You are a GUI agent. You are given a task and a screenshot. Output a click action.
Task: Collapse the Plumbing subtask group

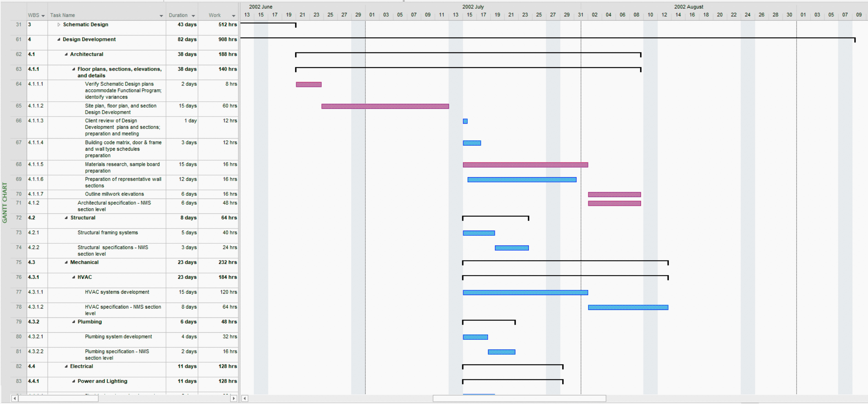pyautogui.click(x=73, y=322)
